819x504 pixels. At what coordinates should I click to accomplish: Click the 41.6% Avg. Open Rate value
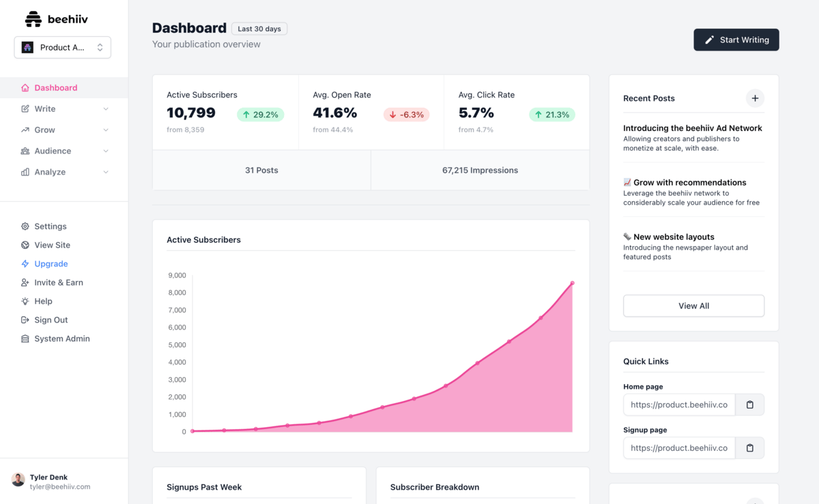(335, 113)
